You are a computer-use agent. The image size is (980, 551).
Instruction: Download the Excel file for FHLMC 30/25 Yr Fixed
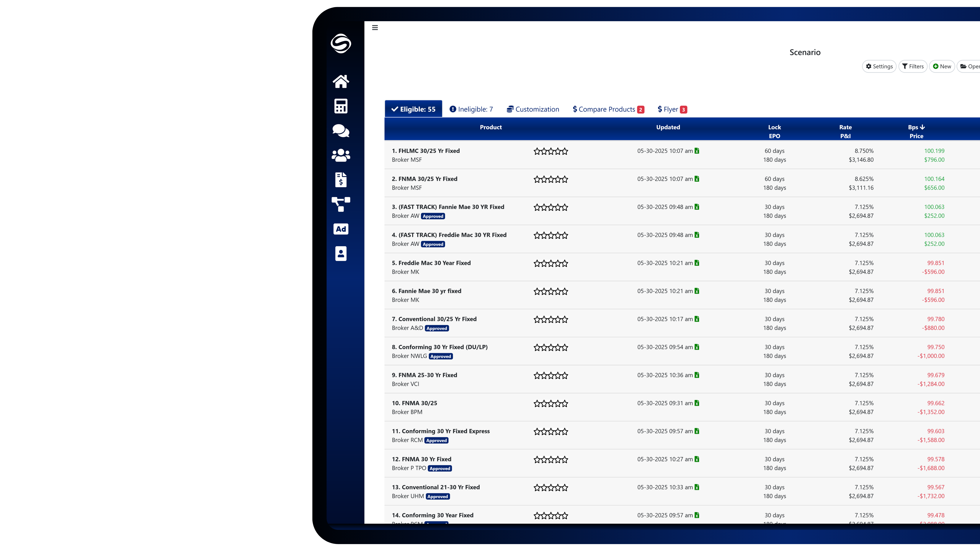pyautogui.click(x=697, y=151)
